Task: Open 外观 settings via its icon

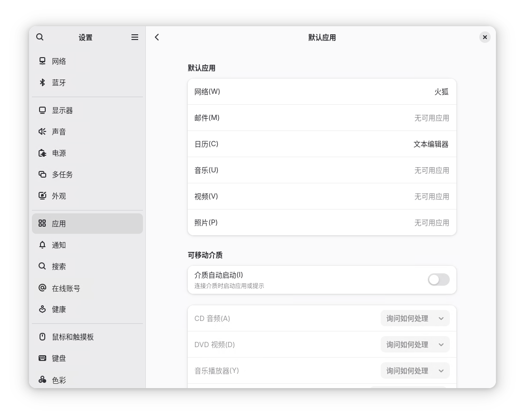Action: (42, 196)
